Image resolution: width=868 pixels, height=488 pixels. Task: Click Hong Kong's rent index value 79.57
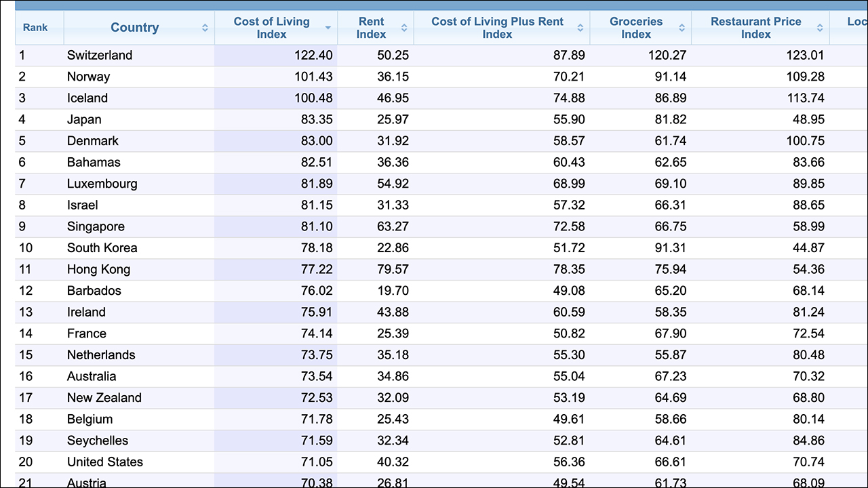pos(393,269)
